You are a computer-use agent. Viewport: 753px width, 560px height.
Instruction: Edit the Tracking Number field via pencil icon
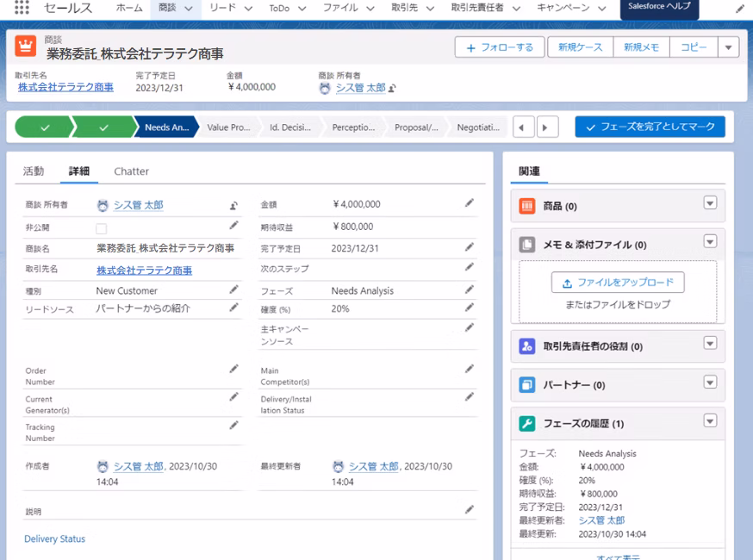point(233,425)
